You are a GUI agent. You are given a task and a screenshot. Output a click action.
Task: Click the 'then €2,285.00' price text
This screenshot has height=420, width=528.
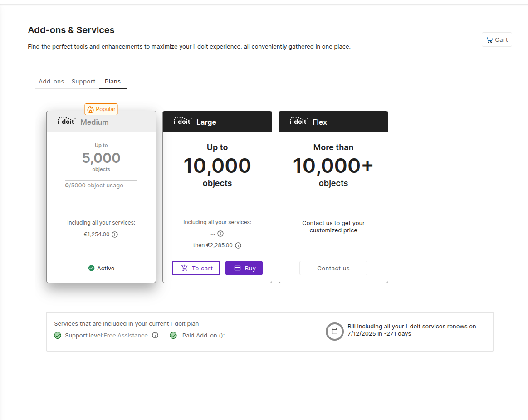(213, 245)
